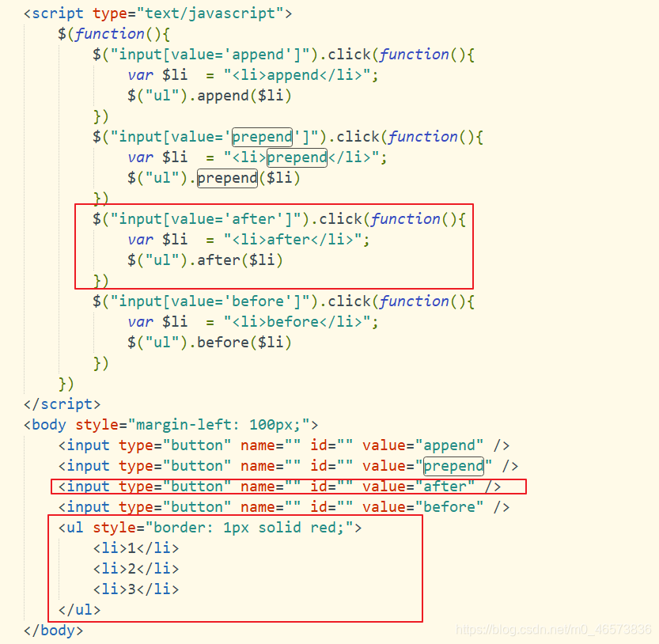Click the li element containing 2
The width and height of the screenshot is (659, 644).
pos(136,569)
